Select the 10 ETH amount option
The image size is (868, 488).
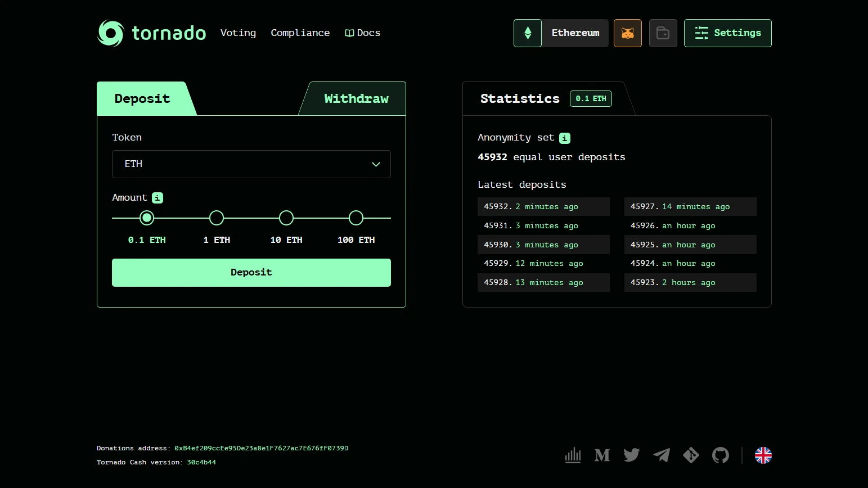point(286,218)
